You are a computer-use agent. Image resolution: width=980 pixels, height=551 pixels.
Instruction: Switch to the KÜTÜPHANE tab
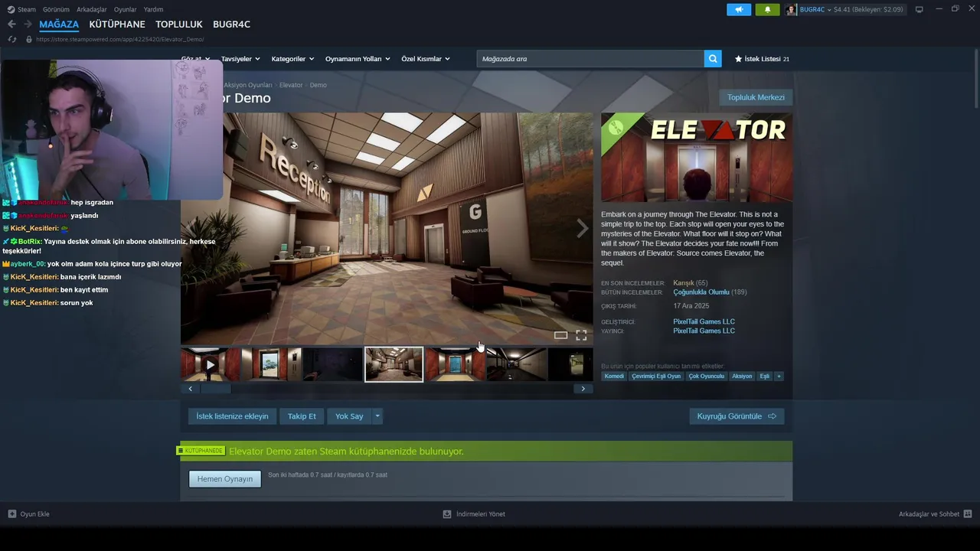(x=117, y=24)
